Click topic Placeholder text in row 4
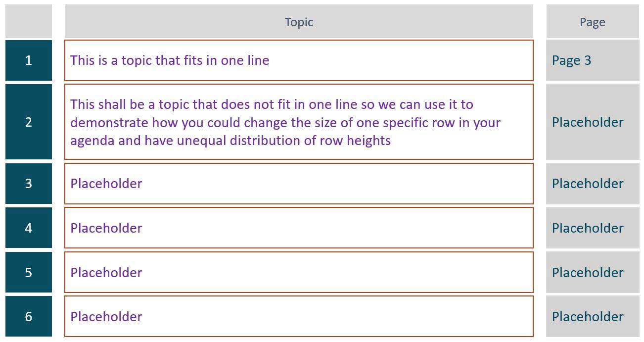The image size is (644, 342). click(x=106, y=228)
